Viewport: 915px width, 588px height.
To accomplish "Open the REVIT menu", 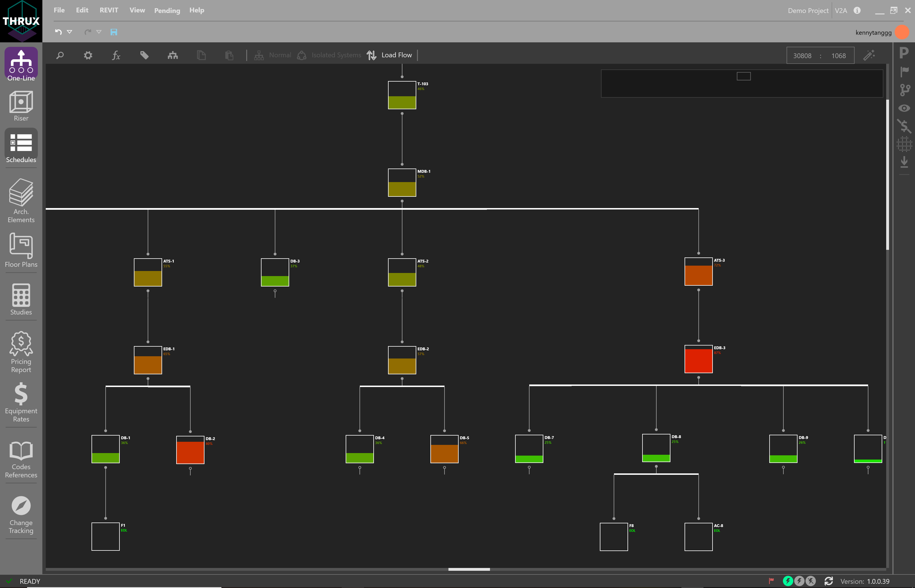I will point(109,10).
